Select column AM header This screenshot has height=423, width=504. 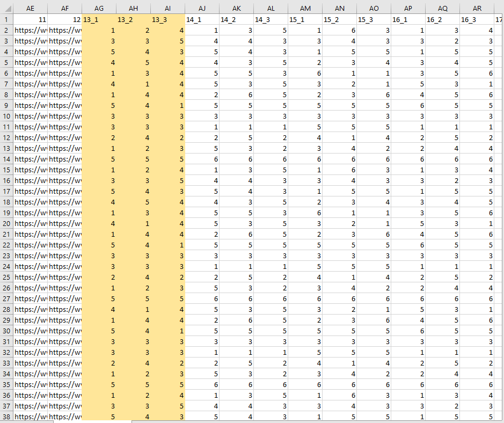pyautogui.click(x=305, y=9)
